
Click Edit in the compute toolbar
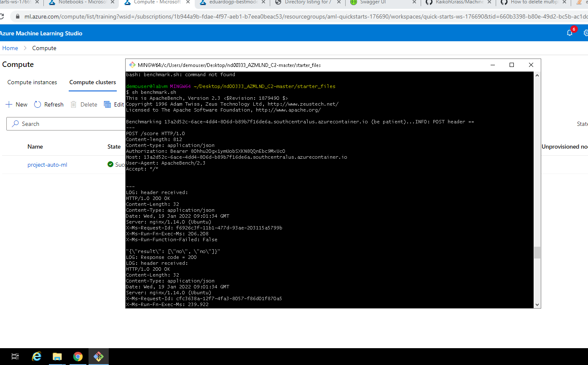(x=114, y=104)
